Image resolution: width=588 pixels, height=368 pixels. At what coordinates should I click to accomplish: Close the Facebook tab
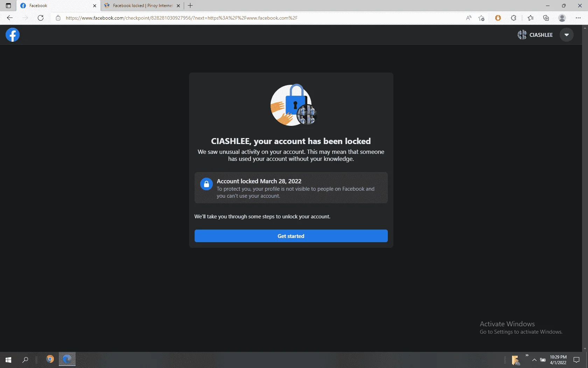coord(94,6)
